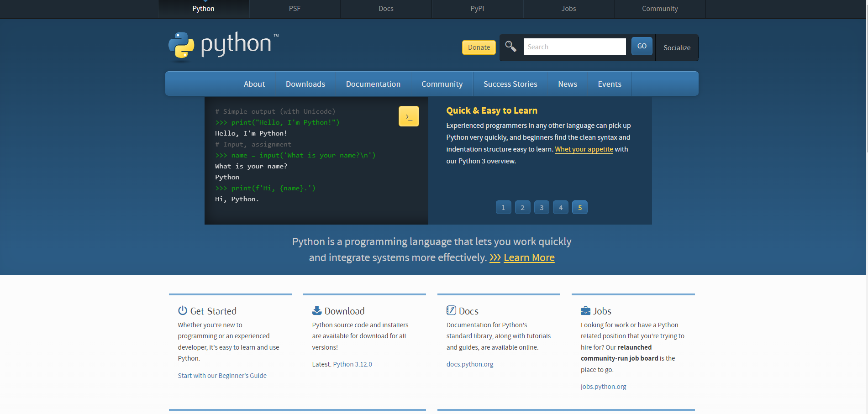The image size is (868, 414).
Task: Open the Python 3.12.0 release link
Action: [x=352, y=364]
